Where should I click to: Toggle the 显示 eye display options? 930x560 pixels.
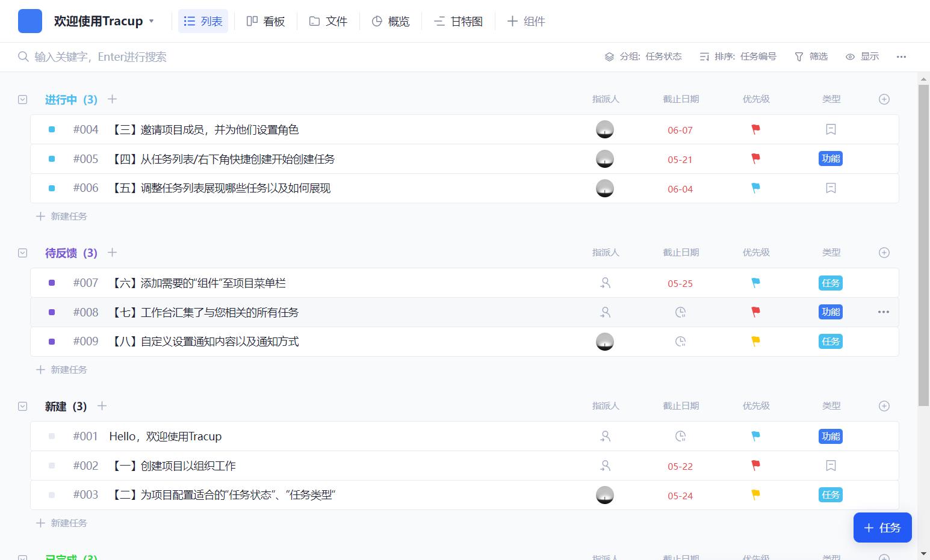862,57
